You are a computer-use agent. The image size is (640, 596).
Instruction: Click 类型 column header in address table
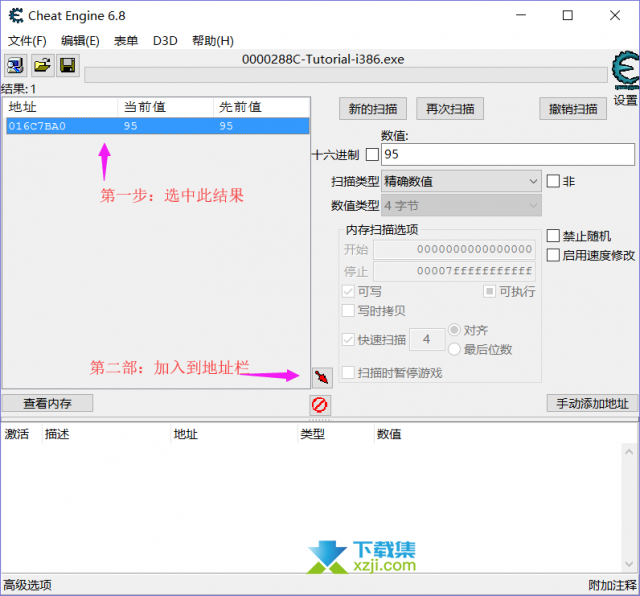click(336, 434)
